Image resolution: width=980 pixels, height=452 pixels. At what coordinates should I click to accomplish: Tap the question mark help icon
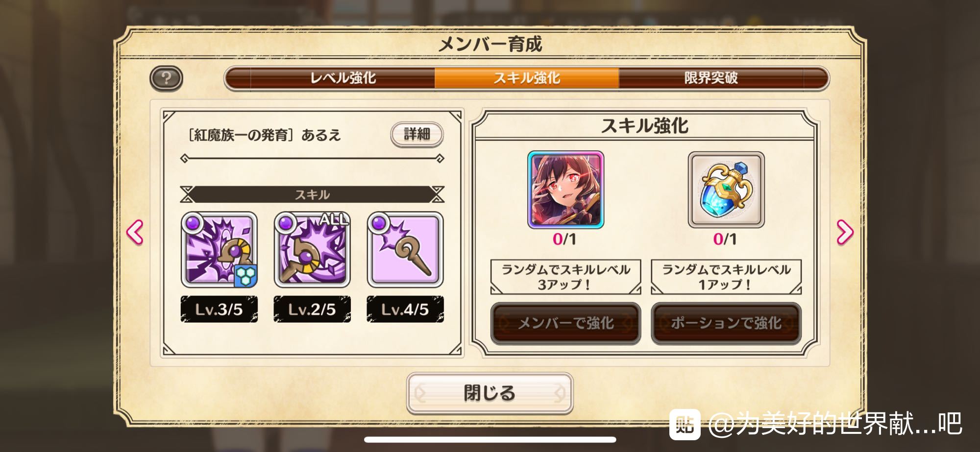tap(166, 78)
